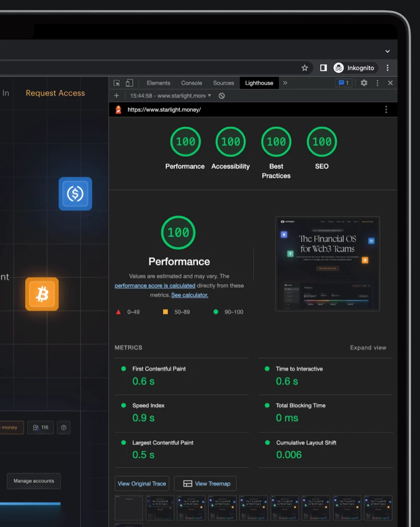Click the bookmark star icon
Screen dimensions: 420x527
305,68
